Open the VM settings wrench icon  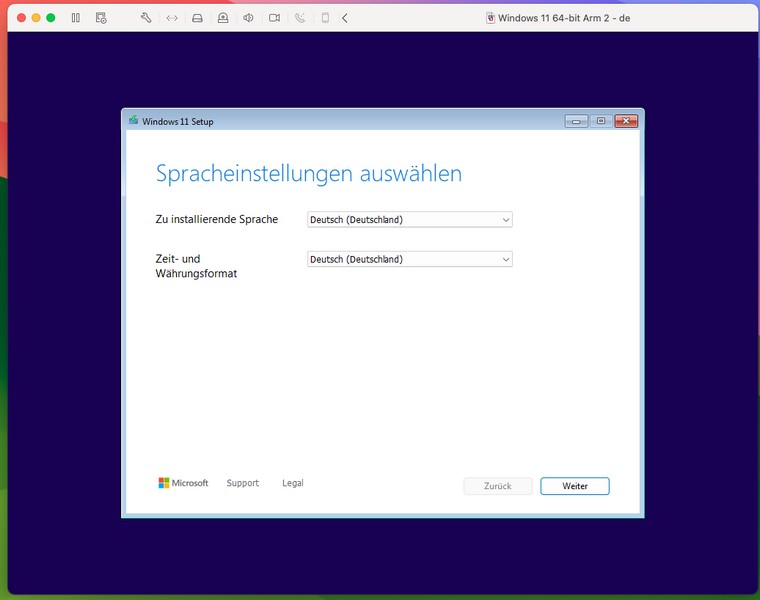pyautogui.click(x=146, y=18)
